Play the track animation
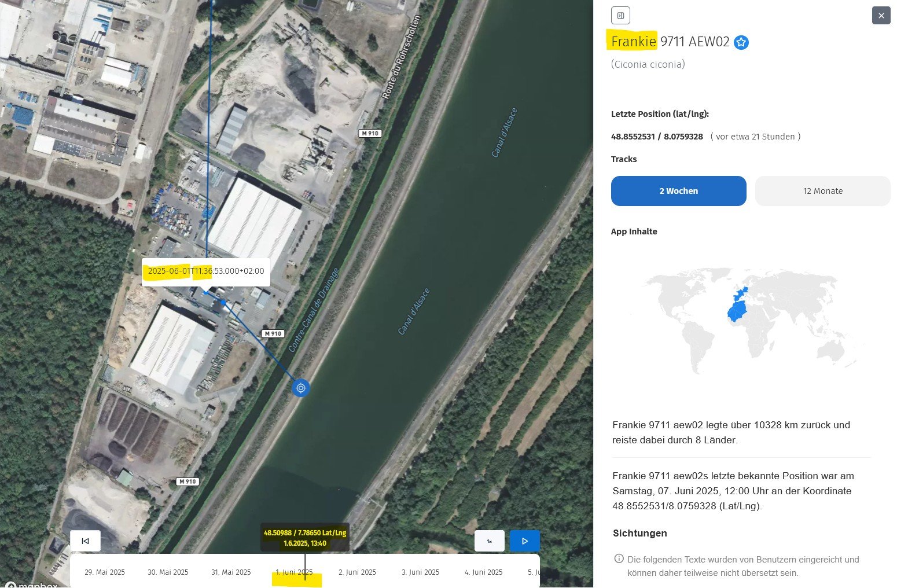The width and height of the screenshot is (897, 588). 524,541
